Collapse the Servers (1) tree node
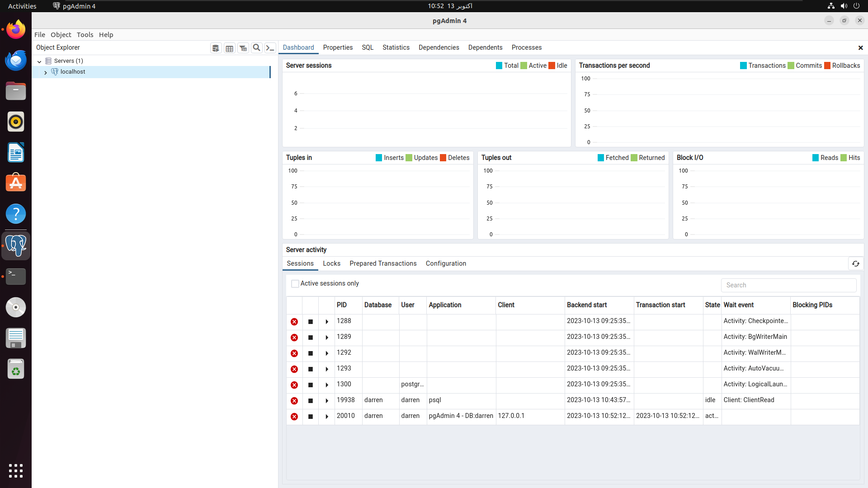Screen dimensions: 868x488 (39, 61)
